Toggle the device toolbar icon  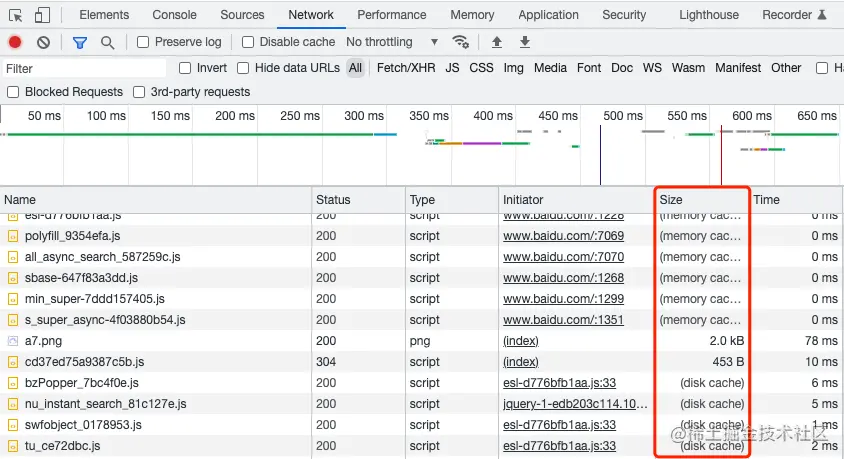pyautogui.click(x=42, y=15)
